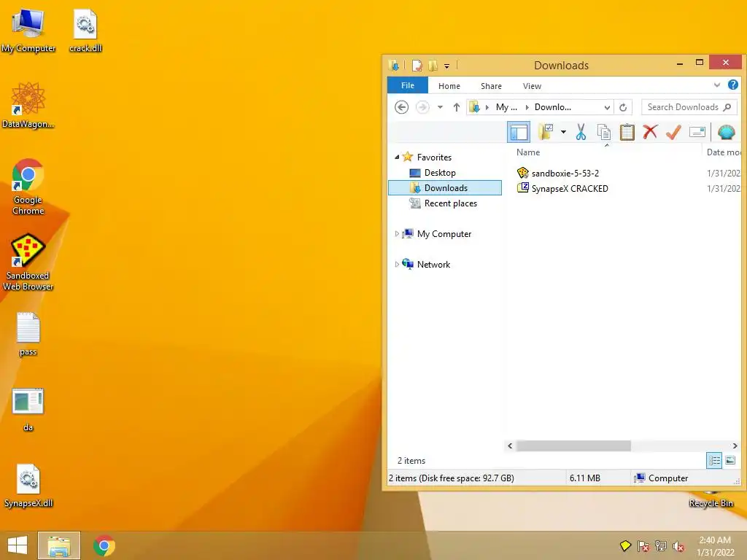The width and height of the screenshot is (747, 560).
Task: Switch to Details view layout button
Action: click(714, 460)
